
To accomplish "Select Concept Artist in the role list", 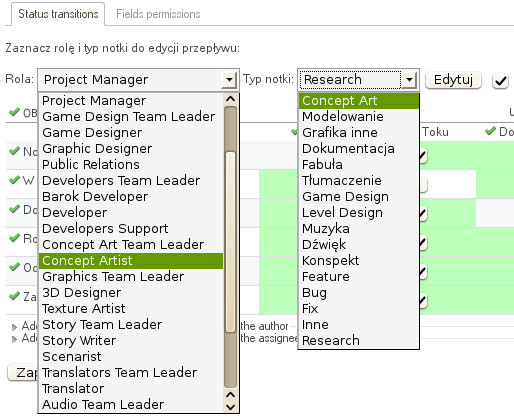I will [131, 261].
